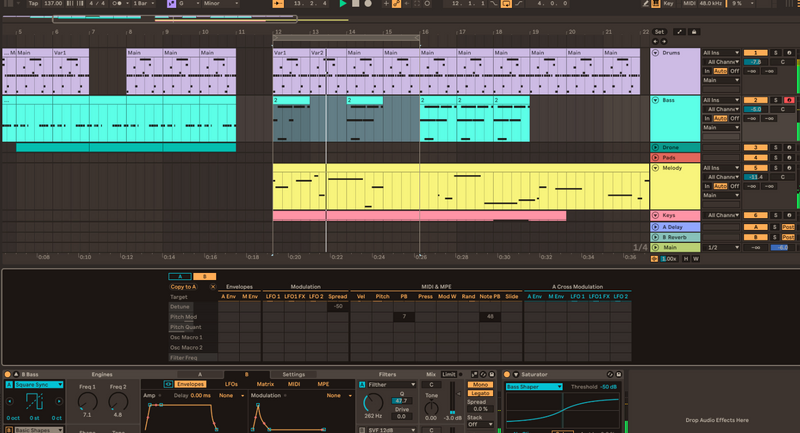Collapse the Drums track with its fold arrow

tap(656, 53)
